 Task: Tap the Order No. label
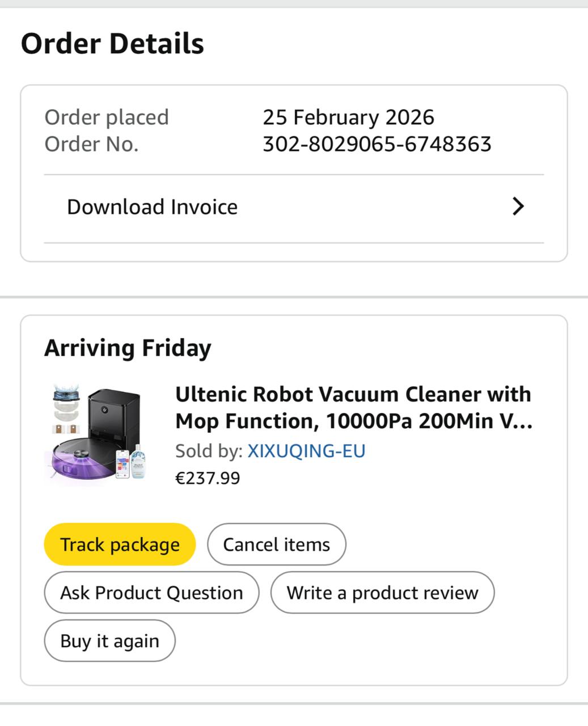click(91, 144)
